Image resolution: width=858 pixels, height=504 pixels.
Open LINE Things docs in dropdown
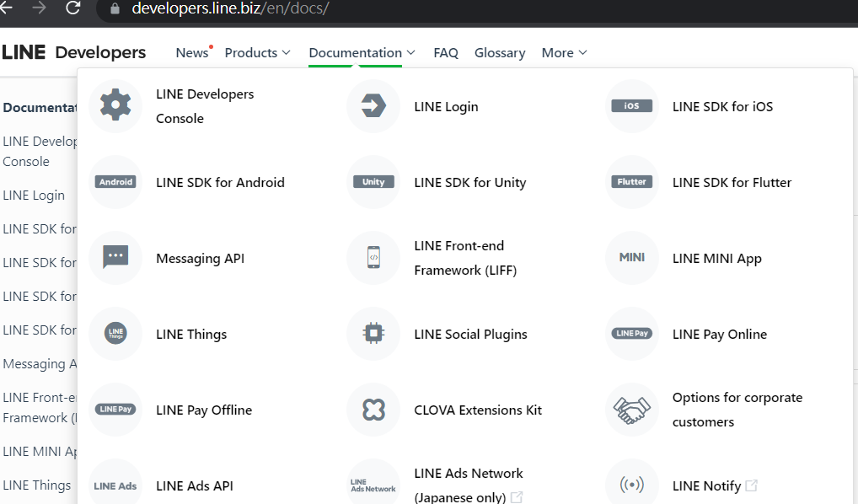click(x=191, y=334)
